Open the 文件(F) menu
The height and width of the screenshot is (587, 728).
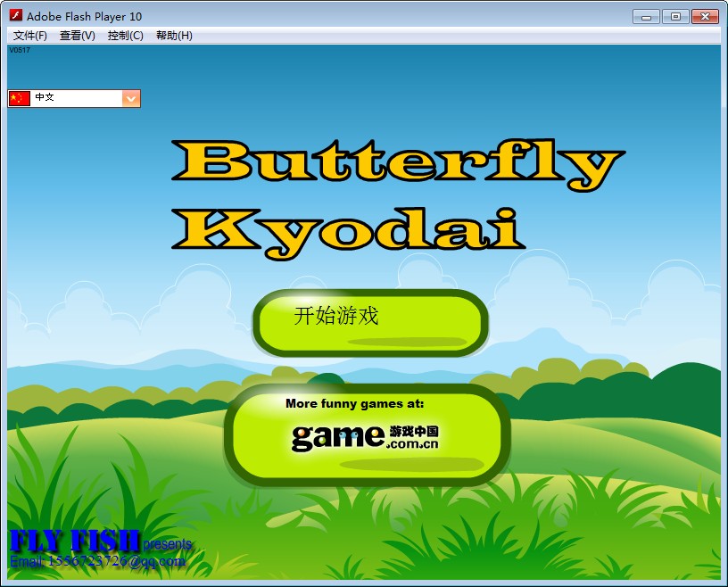(30, 36)
